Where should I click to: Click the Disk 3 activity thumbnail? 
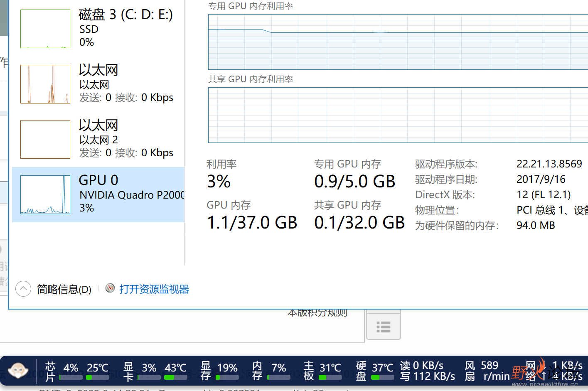click(x=45, y=29)
